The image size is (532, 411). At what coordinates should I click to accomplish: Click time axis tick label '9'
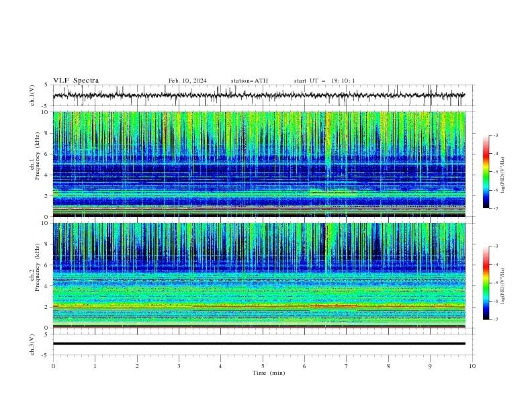pos(430,366)
